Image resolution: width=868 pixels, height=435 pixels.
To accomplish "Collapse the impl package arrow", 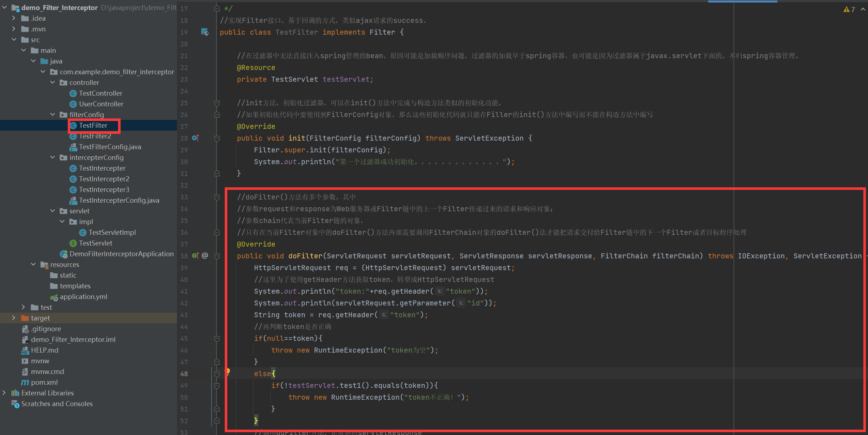I will [62, 221].
